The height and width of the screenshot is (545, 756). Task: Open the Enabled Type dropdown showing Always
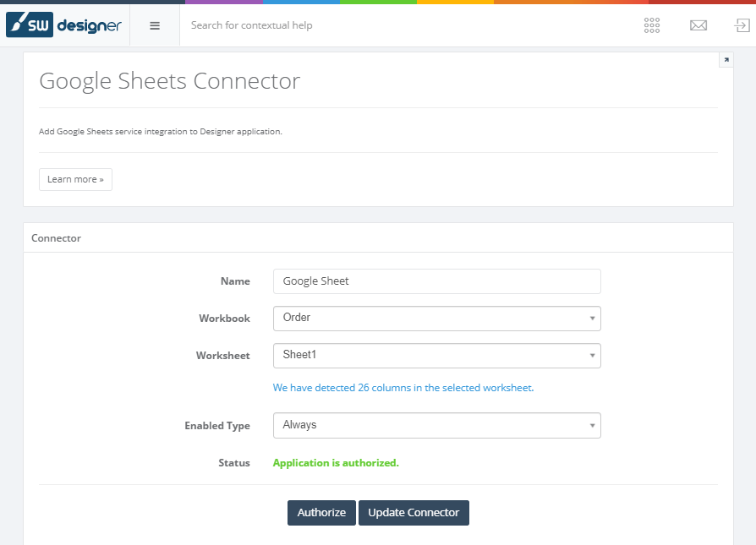437,426
